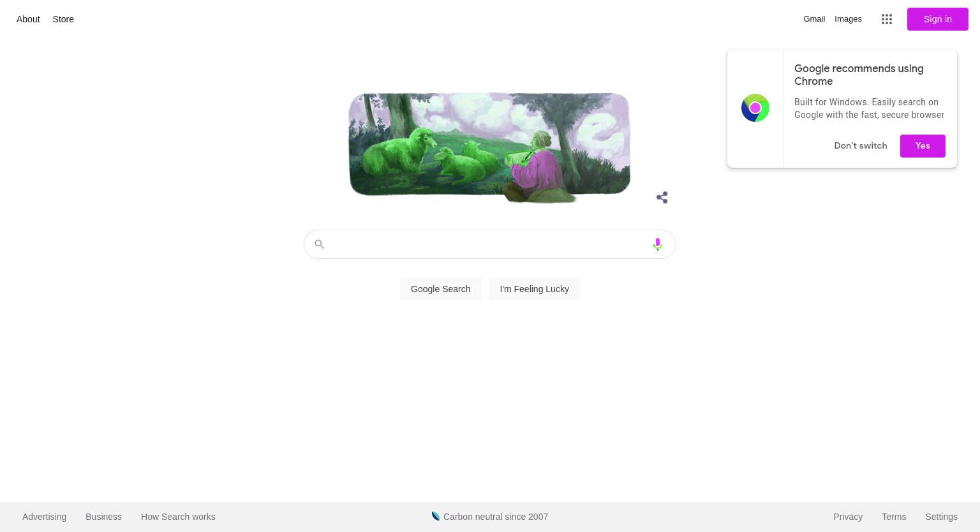Click the Sign in button
The width and height of the screenshot is (980, 532).
tap(937, 19)
